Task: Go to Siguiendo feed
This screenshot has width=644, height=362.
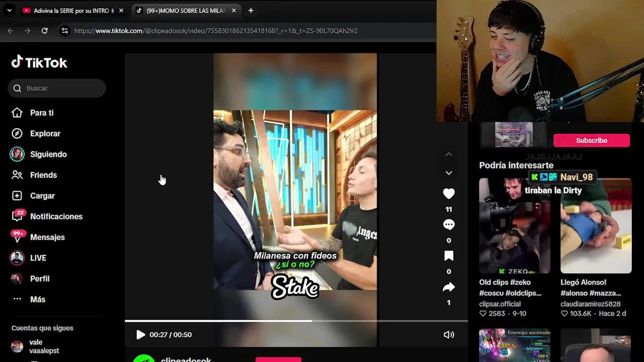Action: [48, 154]
